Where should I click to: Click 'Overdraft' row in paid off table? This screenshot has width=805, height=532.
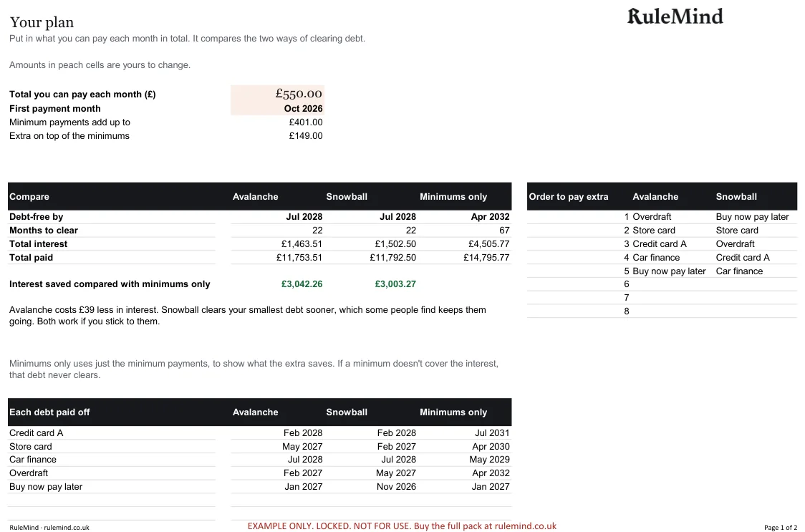point(28,473)
